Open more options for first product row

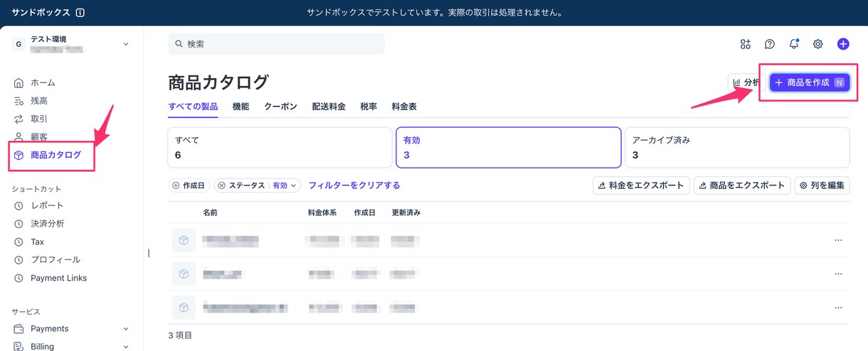coord(838,240)
